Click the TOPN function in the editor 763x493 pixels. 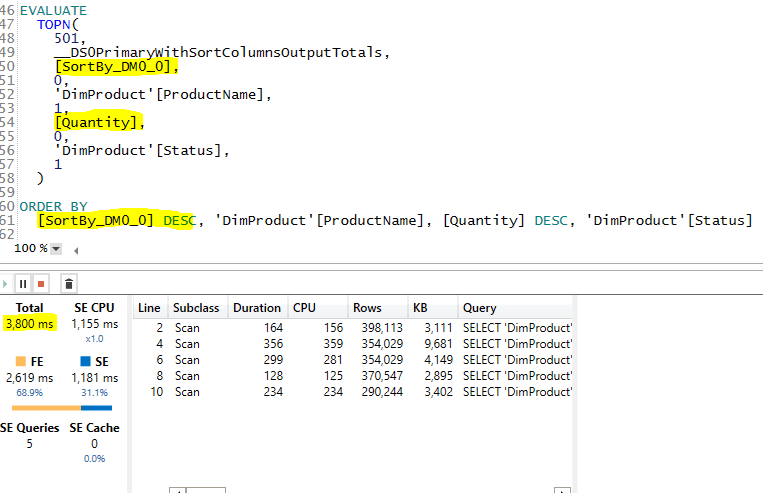click(54, 24)
